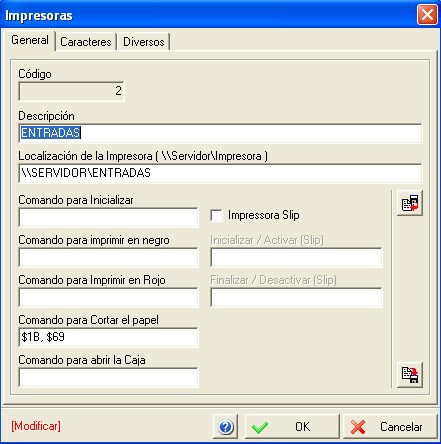
Task: Click the Comando para Inicializar field
Action: click(x=108, y=217)
